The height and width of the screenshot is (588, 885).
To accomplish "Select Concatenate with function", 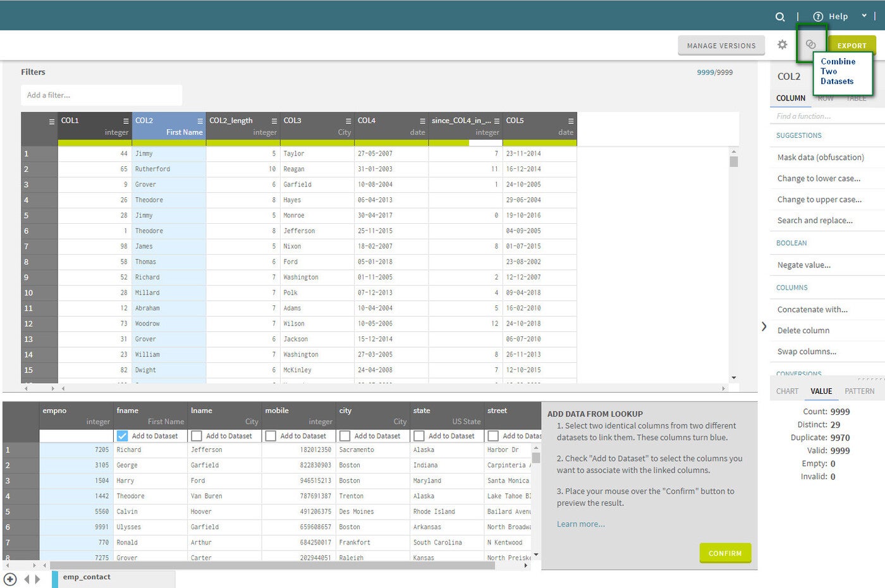I will tap(812, 310).
